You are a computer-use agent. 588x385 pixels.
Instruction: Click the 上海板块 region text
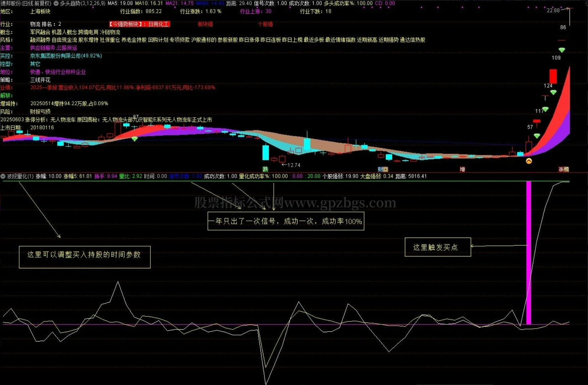click(40, 11)
